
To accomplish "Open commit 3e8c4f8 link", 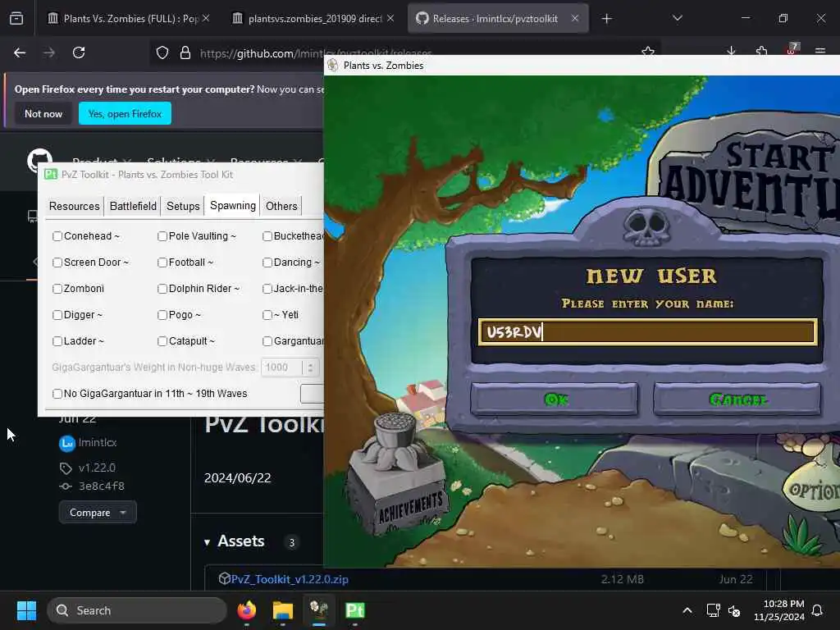I will [x=101, y=486].
